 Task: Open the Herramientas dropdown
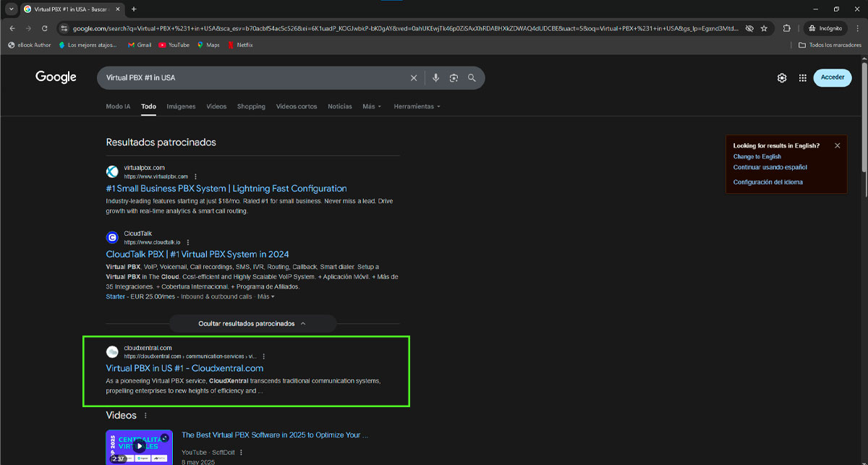(x=417, y=106)
